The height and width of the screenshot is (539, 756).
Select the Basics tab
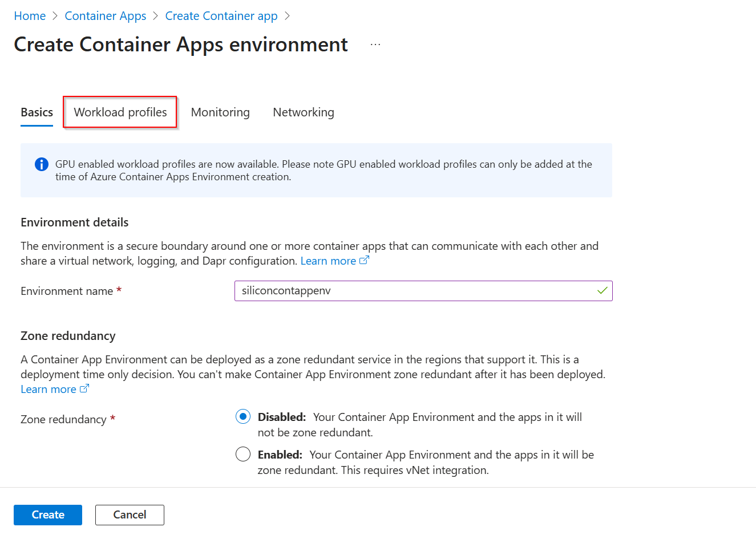pyautogui.click(x=36, y=112)
